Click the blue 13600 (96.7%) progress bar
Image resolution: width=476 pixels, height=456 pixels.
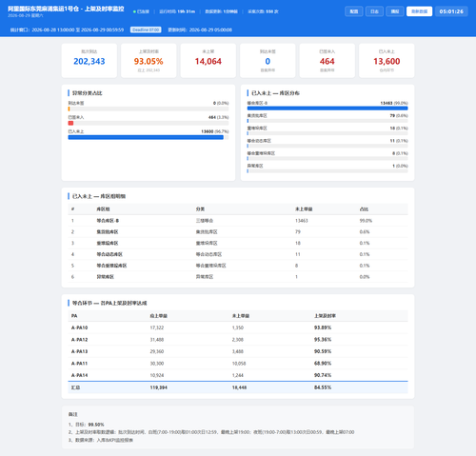point(149,137)
